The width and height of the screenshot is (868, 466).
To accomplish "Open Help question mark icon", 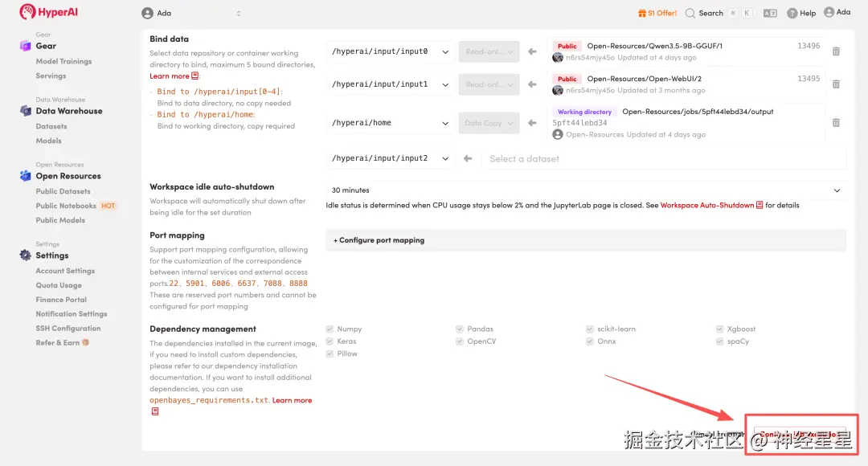I will pos(792,14).
